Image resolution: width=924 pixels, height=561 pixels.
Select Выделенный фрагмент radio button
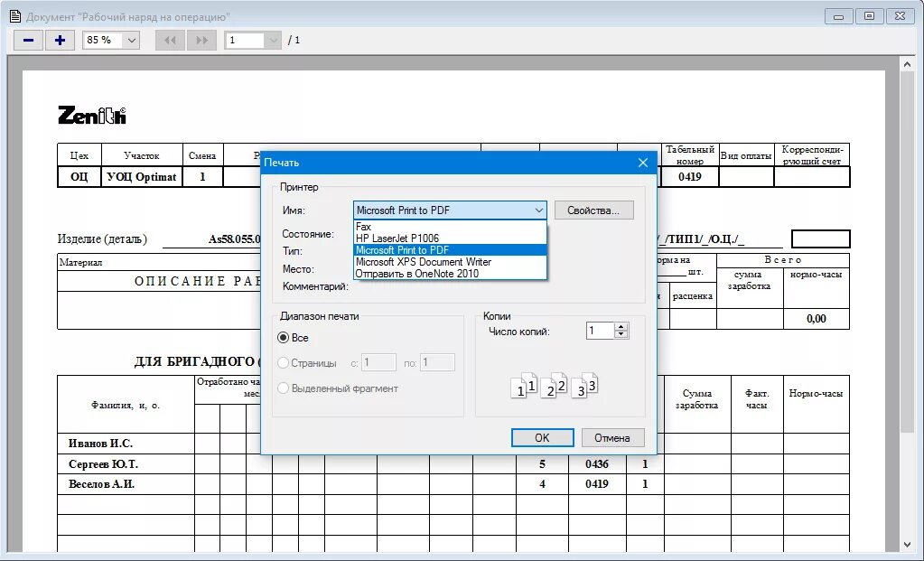click(x=283, y=388)
